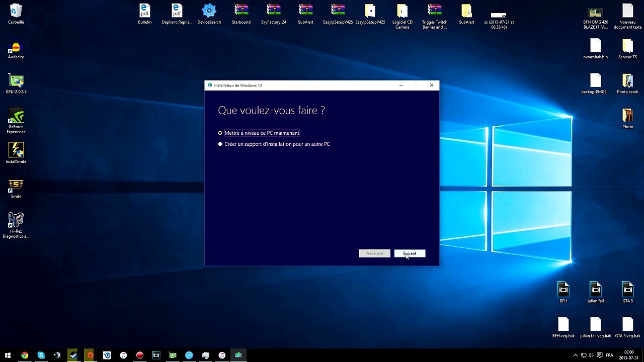This screenshot has height=362, width=644.
Task: Select the julian fail.veg.bak file
Action: click(596, 328)
